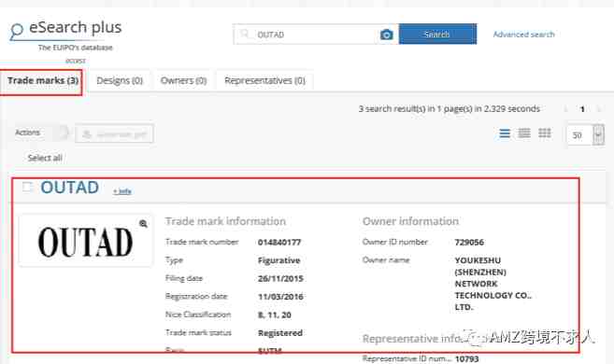Select the Registered status value
The height and width of the screenshot is (364, 614).
click(x=280, y=333)
